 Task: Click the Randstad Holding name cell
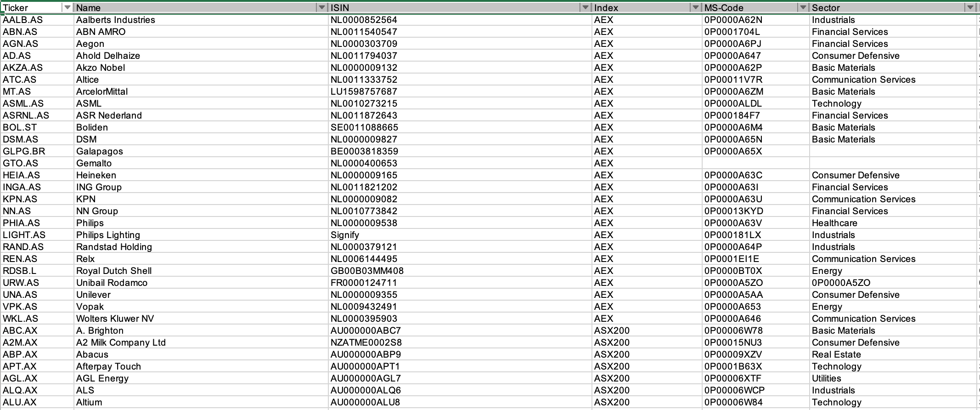(x=201, y=247)
